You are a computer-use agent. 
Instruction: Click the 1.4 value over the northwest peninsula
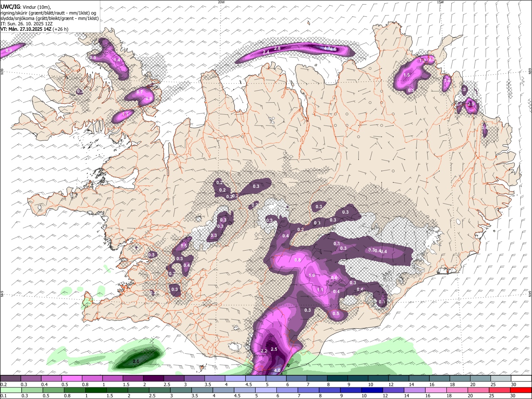(117, 60)
